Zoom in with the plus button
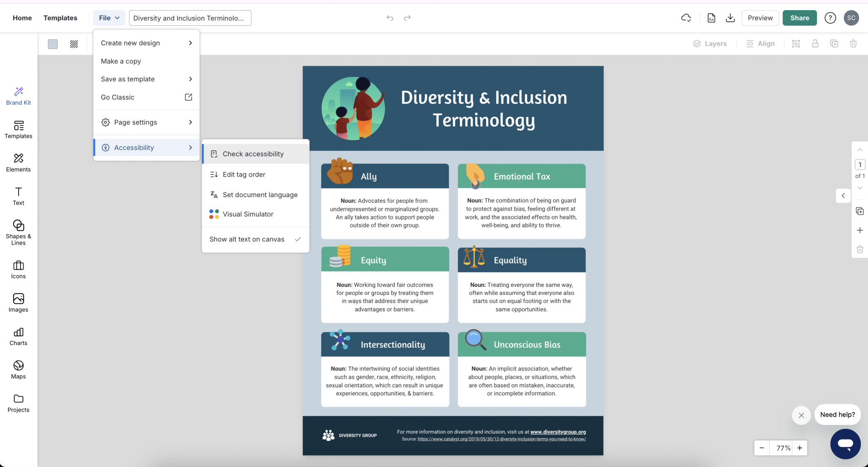 pyautogui.click(x=799, y=448)
